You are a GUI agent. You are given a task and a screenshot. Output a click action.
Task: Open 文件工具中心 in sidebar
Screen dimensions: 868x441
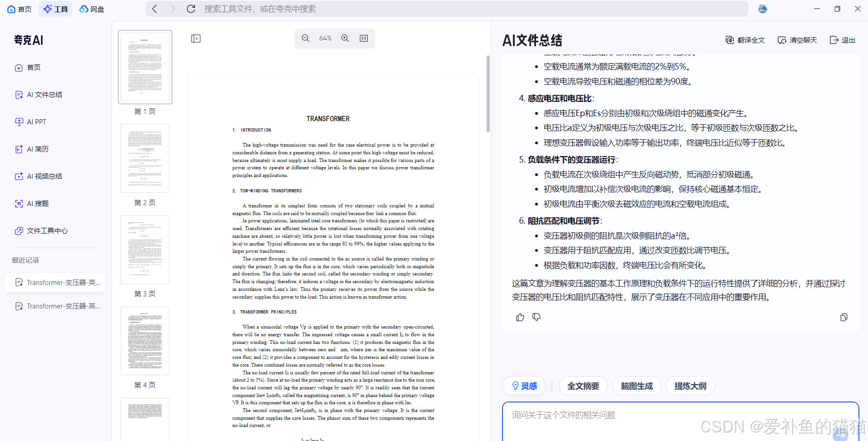click(41, 231)
